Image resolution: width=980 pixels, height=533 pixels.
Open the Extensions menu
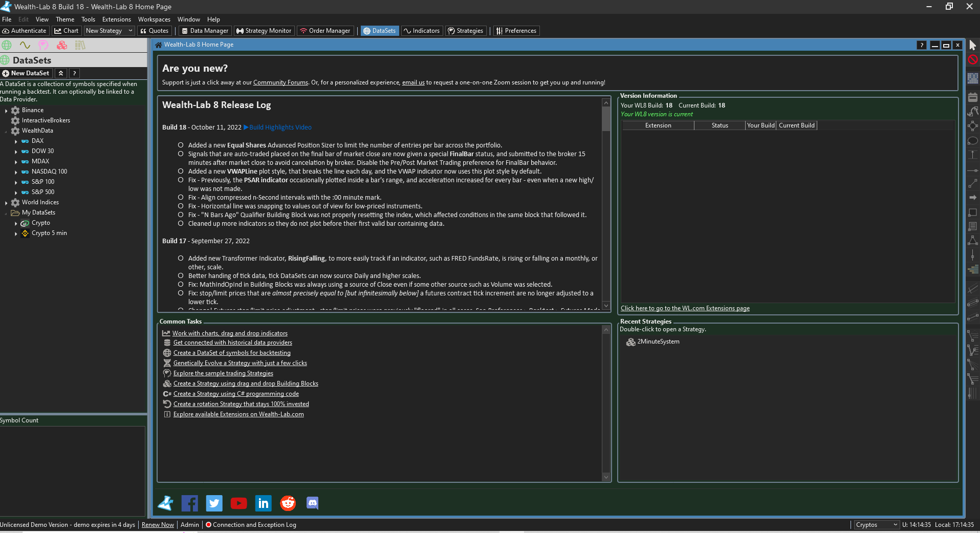[x=117, y=19]
